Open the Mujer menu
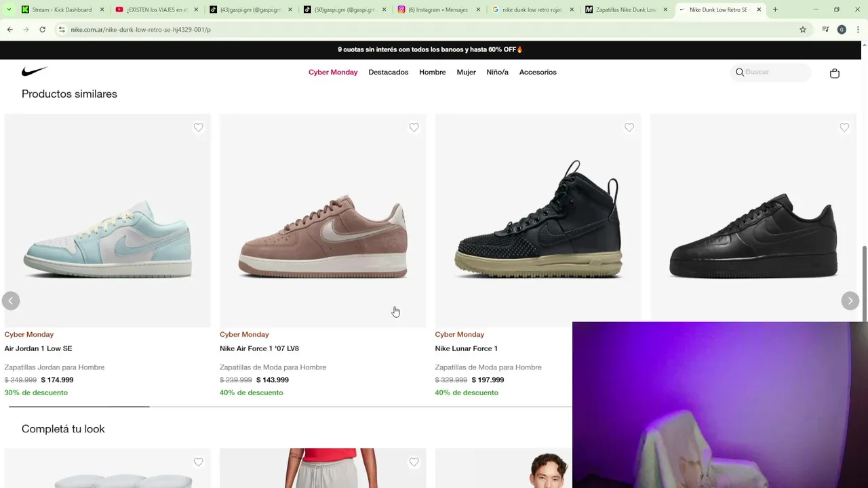Screen dimensions: 868x488 (466, 72)
